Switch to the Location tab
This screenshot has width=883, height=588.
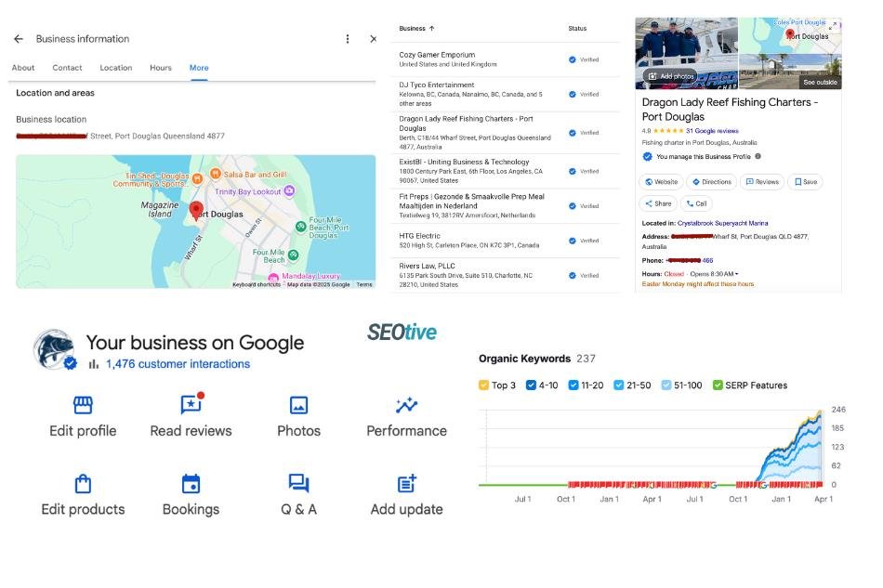pos(116,68)
